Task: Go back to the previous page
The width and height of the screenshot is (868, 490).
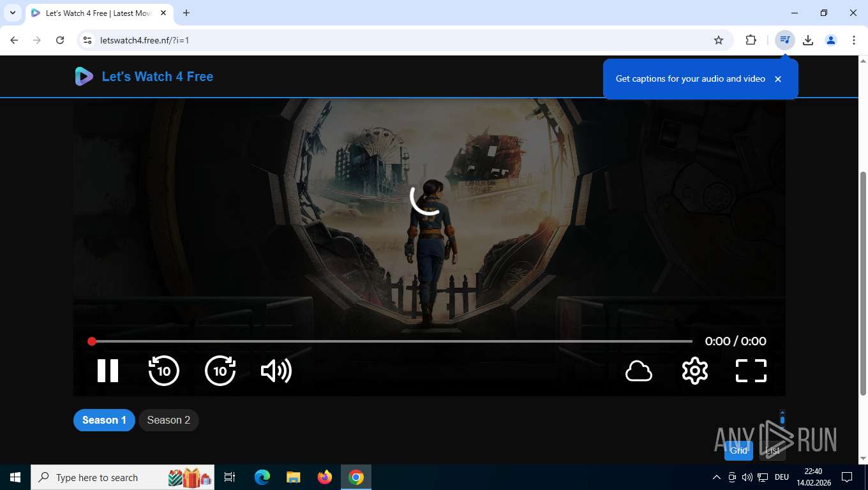Action: [x=14, y=40]
